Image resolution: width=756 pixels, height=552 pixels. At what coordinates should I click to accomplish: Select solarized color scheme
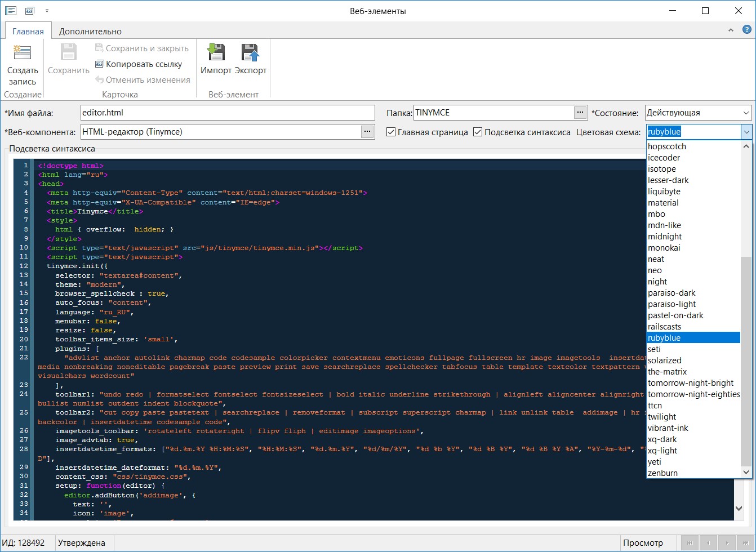[693, 360]
